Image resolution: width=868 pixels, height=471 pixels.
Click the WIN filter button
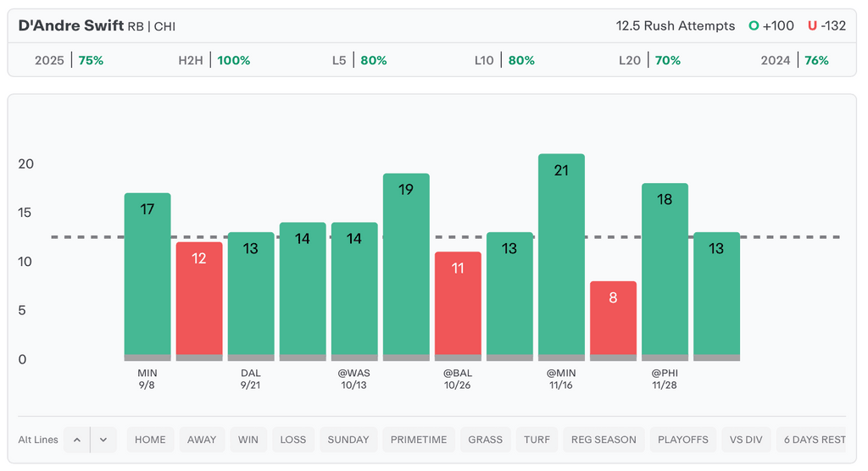click(x=248, y=440)
